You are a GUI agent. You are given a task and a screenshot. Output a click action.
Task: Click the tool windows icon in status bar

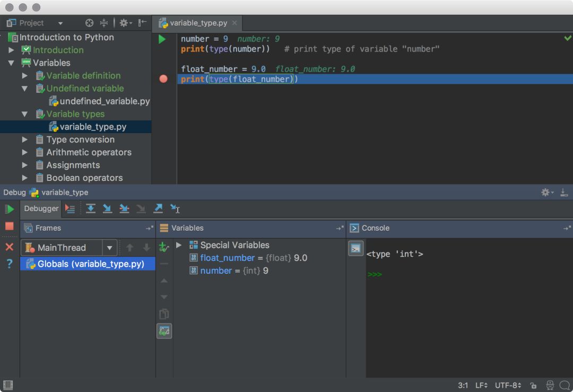point(7,385)
